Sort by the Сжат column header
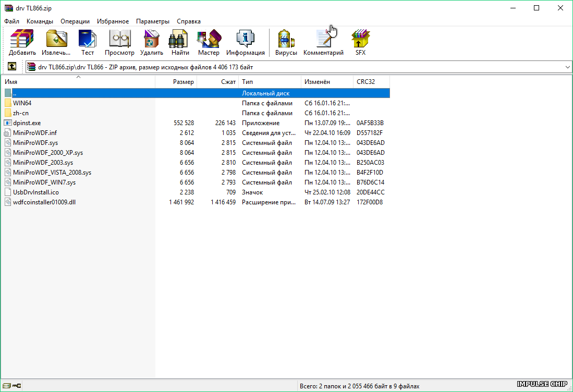This screenshot has width=573, height=392. 218,81
